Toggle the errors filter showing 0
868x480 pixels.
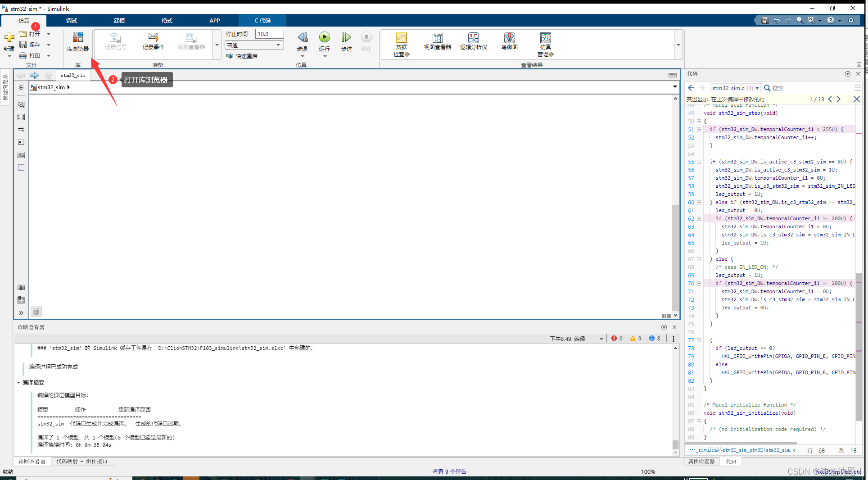(x=617, y=339)
